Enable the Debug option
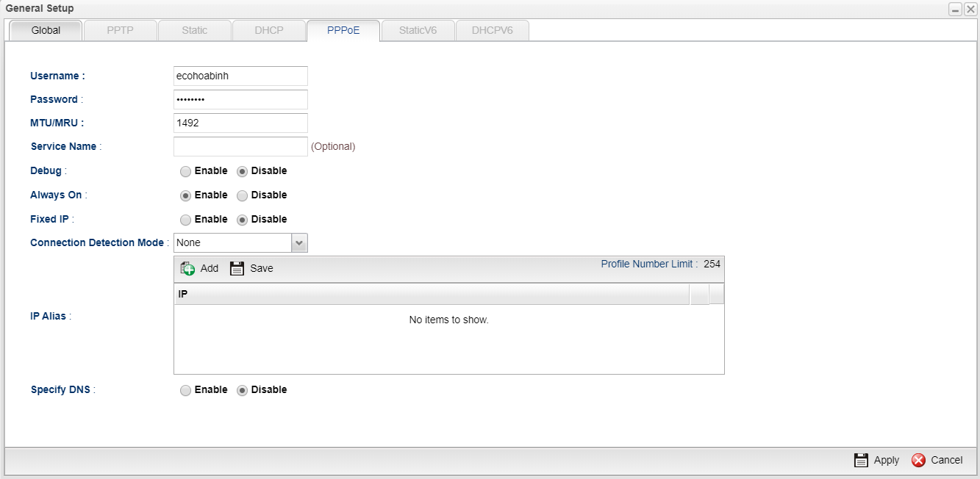This screenshot has height=479, width=980. click(185, 171)
